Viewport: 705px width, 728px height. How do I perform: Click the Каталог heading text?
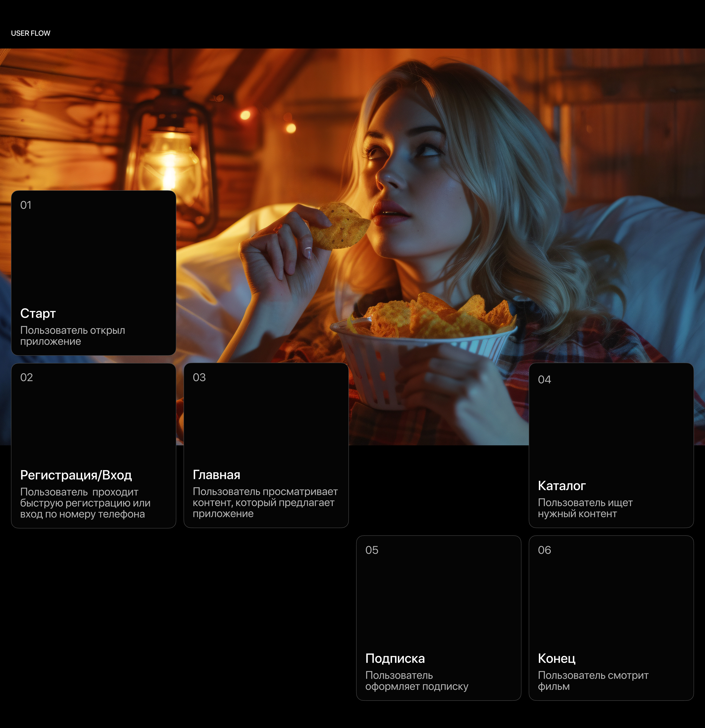coord(561,485)
